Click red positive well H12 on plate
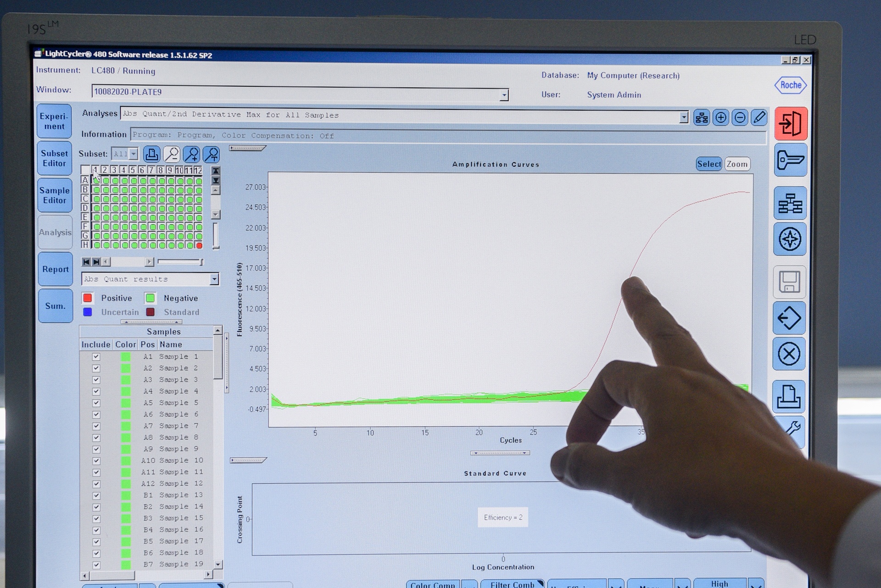 click(x=199, y=245)
